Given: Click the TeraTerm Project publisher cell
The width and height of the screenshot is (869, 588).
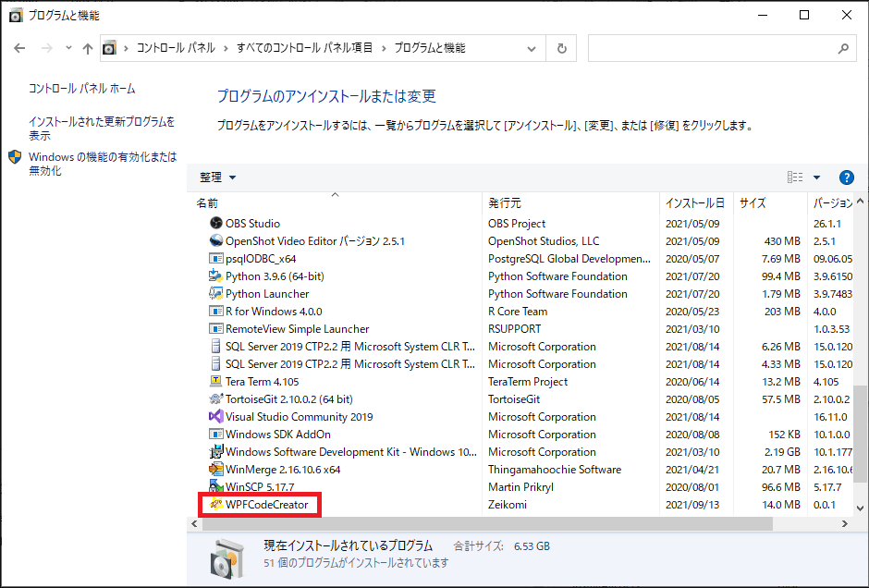Looking at the screenshot, I should [x=528, y=381].
